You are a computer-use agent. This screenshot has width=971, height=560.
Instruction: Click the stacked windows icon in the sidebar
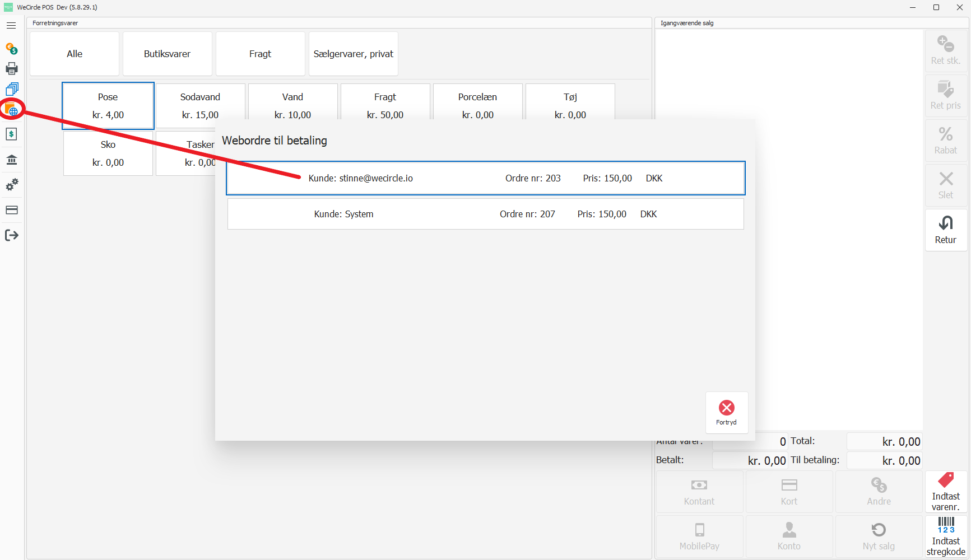11,89
